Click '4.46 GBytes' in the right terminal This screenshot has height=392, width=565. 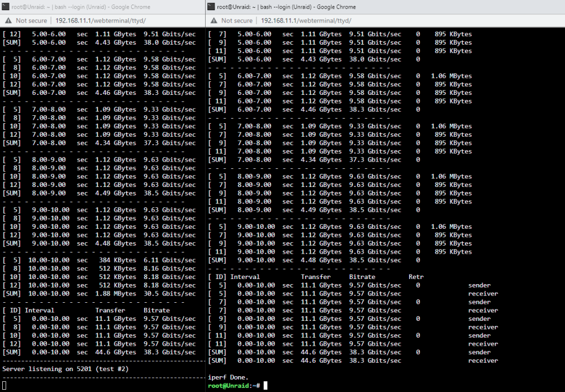(321, 110)
